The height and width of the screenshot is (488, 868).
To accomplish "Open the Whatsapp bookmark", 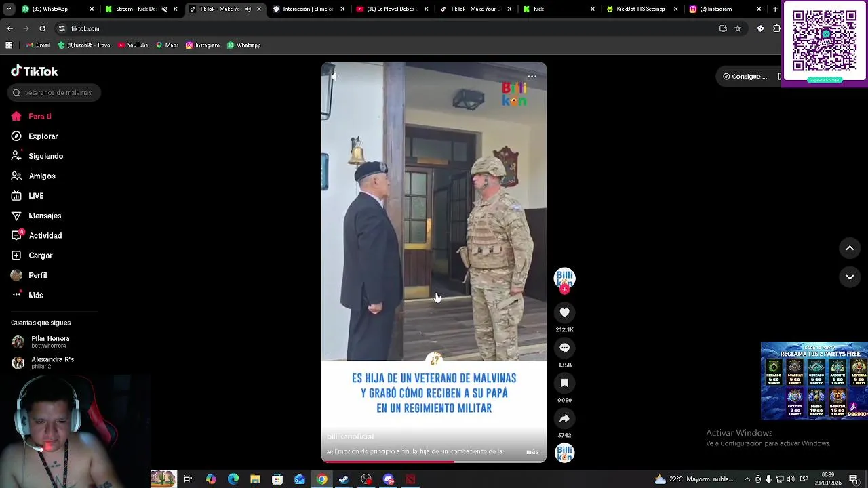I will [x=243, y=45].
